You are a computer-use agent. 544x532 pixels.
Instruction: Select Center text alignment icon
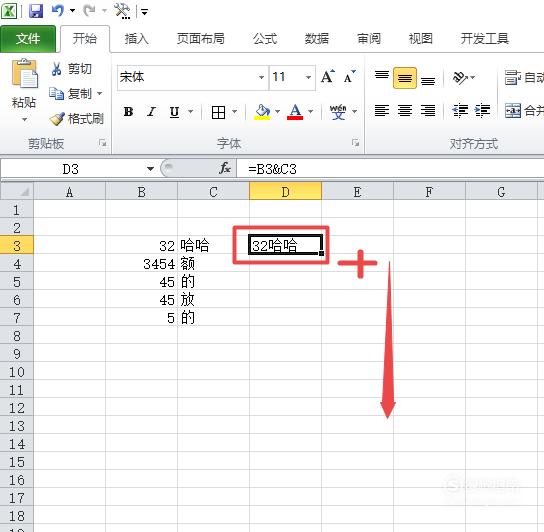click(x=405, y=111)
